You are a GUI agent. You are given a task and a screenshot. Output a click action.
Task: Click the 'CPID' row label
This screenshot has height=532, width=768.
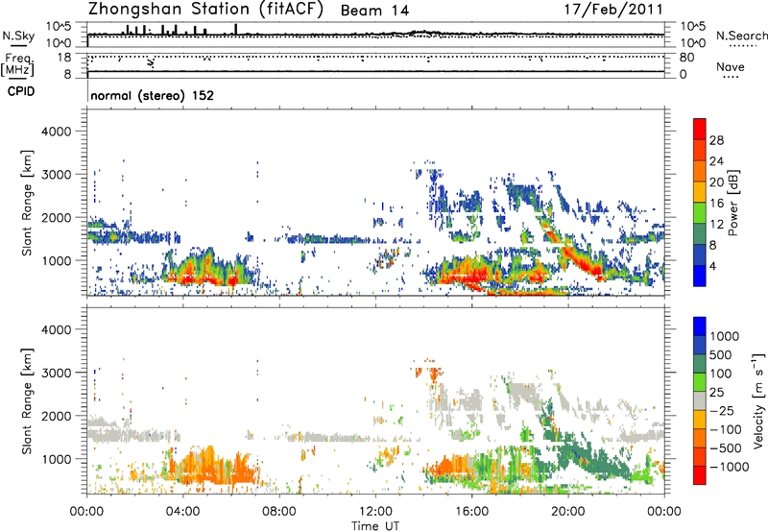(21, 91)
